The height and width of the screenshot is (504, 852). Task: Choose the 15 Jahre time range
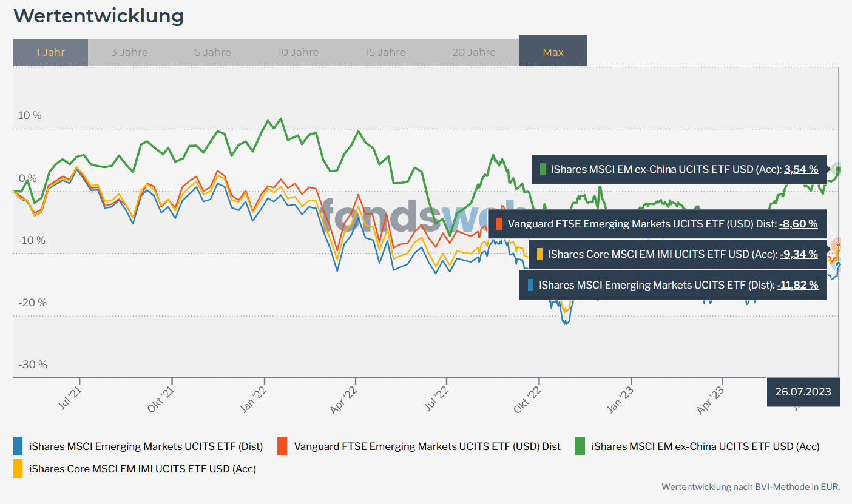[385, 52]
